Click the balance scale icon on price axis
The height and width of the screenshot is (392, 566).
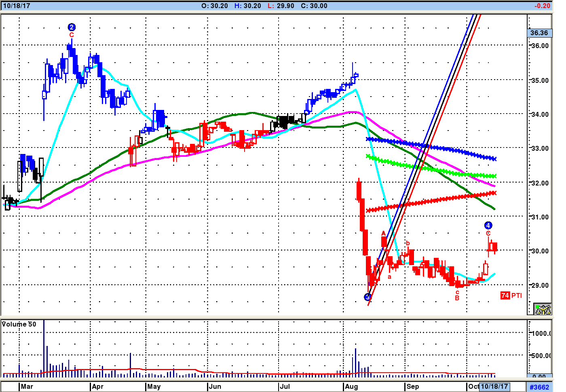[543, 309]
